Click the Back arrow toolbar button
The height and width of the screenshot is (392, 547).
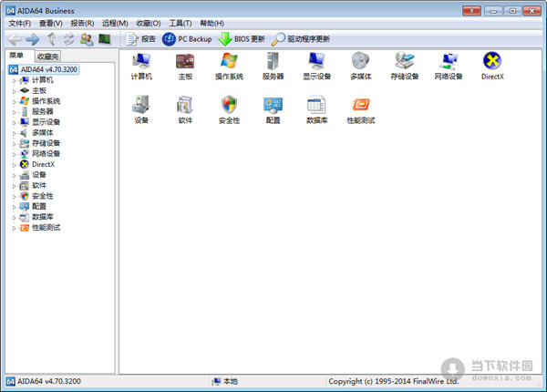(x=15, y=39)
